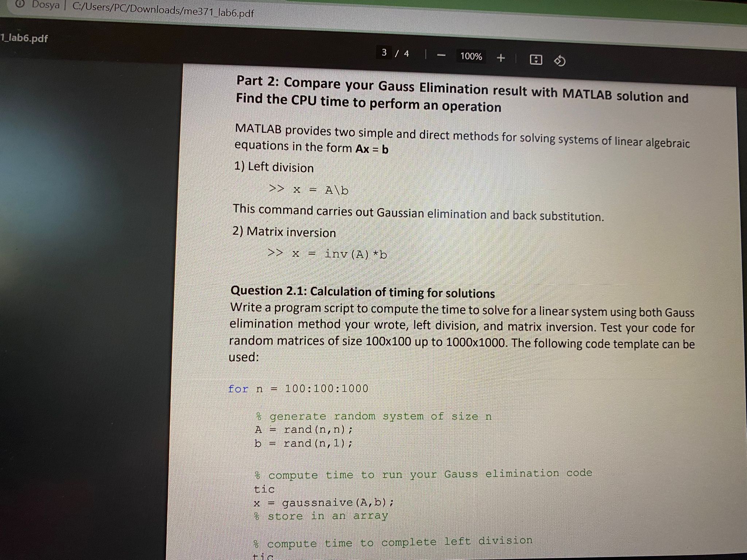Rotate the page counterclockwise using the rotate icon

[x=560, y=61]
